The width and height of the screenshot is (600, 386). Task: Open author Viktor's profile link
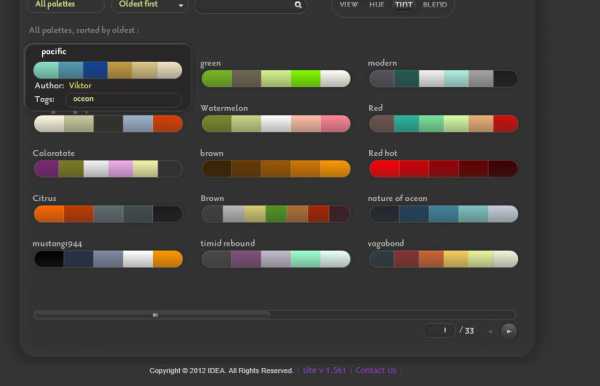[80, 85]
